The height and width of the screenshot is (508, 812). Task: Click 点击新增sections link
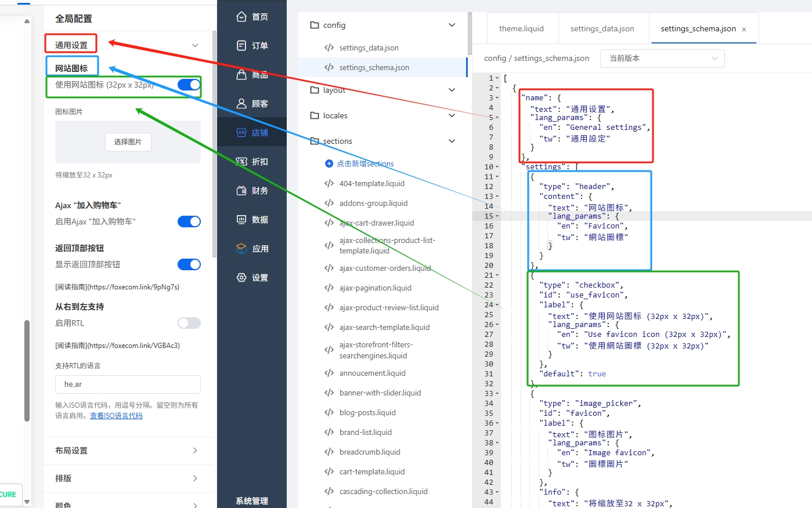pyautogui.click(x=365, y=164)
